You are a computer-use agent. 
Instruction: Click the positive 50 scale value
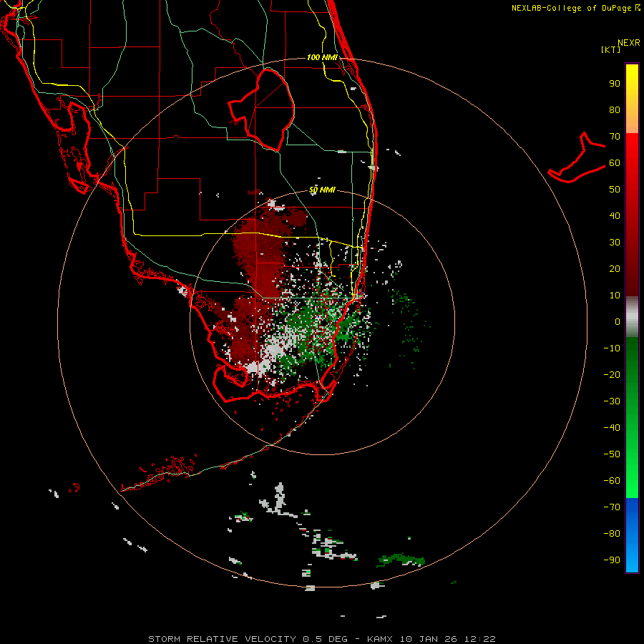615,190
